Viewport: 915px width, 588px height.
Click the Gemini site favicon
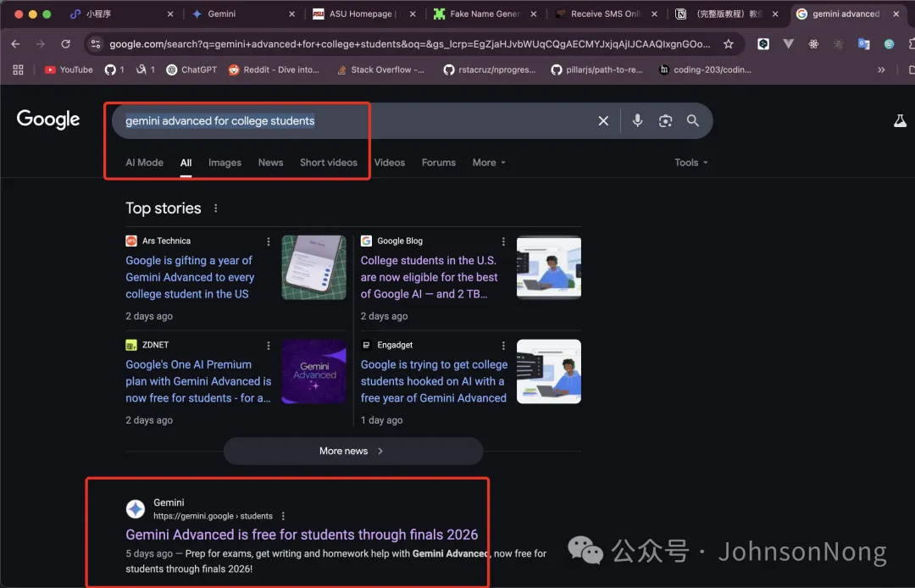click(x=136, y=508)
